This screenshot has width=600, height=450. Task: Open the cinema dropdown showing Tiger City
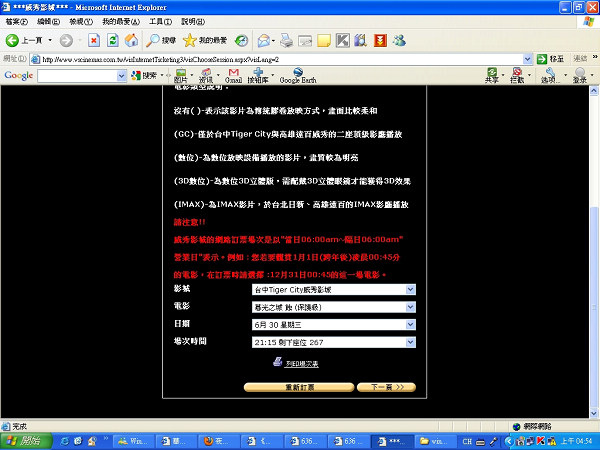333,290
